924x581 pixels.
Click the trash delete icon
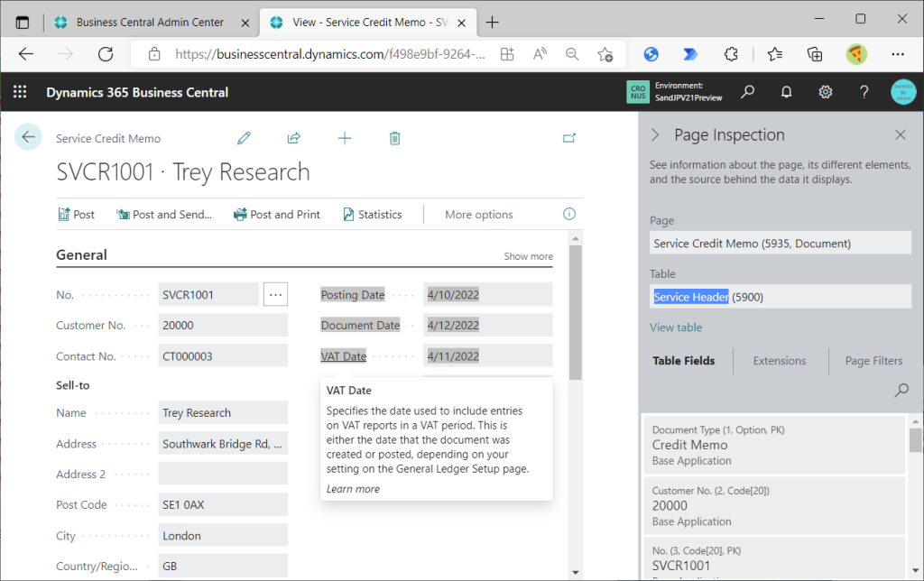pyautogui.click(x=394, y=138)
